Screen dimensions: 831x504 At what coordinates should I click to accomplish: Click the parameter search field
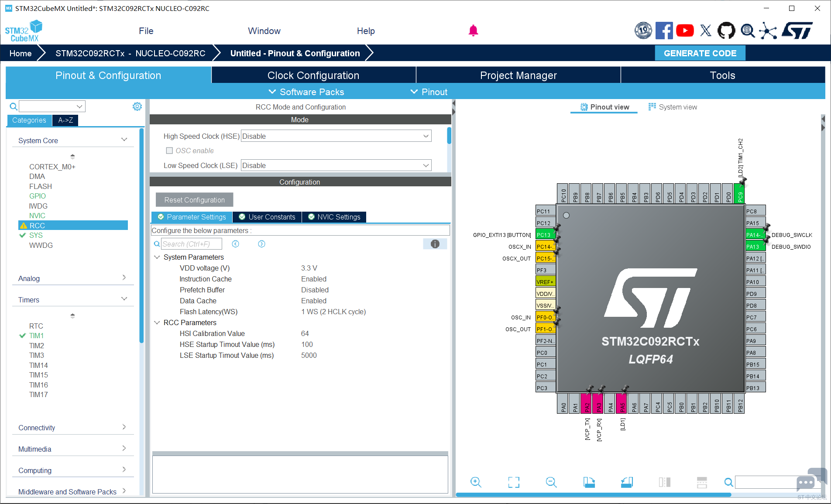(x=191, y=244)
